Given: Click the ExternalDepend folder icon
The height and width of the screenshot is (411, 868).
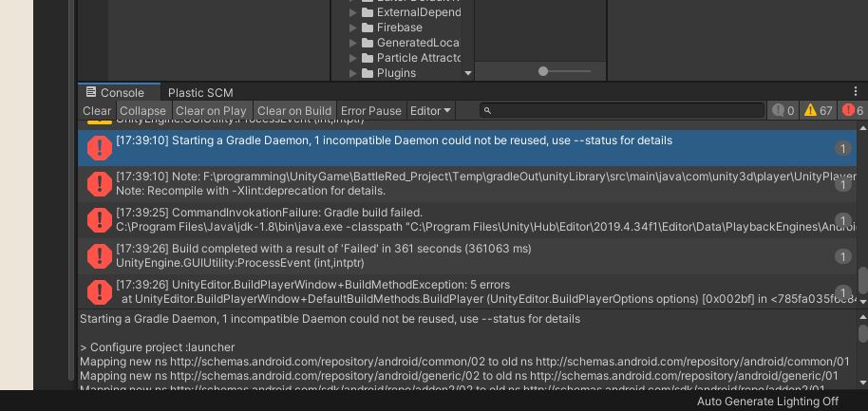Looking at the screenshot, I should point(367,12).
